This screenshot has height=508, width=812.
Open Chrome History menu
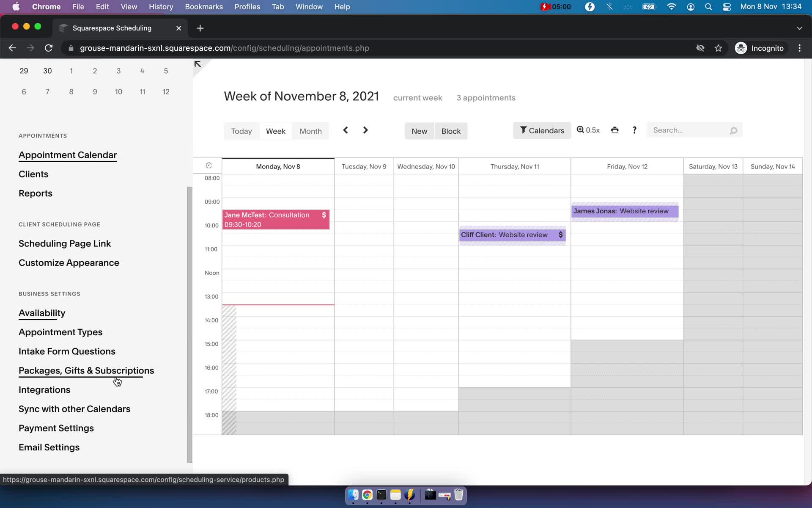[161, 7]
